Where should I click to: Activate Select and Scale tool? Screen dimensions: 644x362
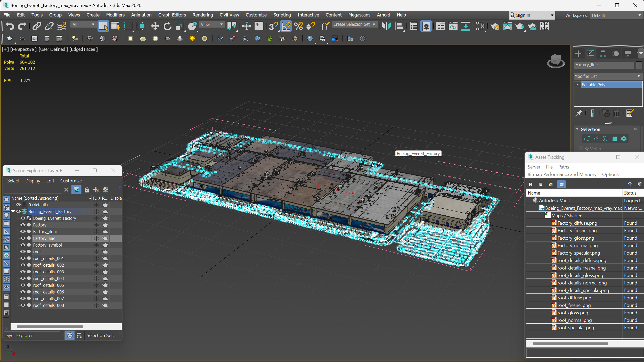pos(180,26)
